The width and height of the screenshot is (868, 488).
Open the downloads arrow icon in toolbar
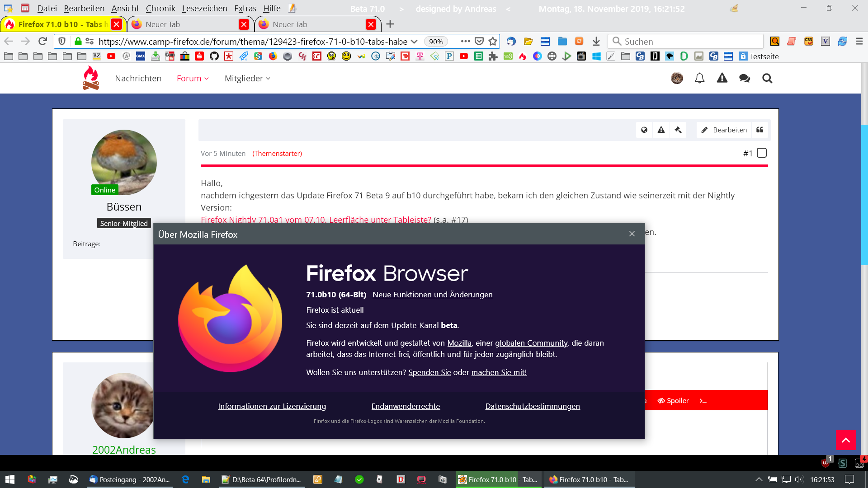point(596,41)
